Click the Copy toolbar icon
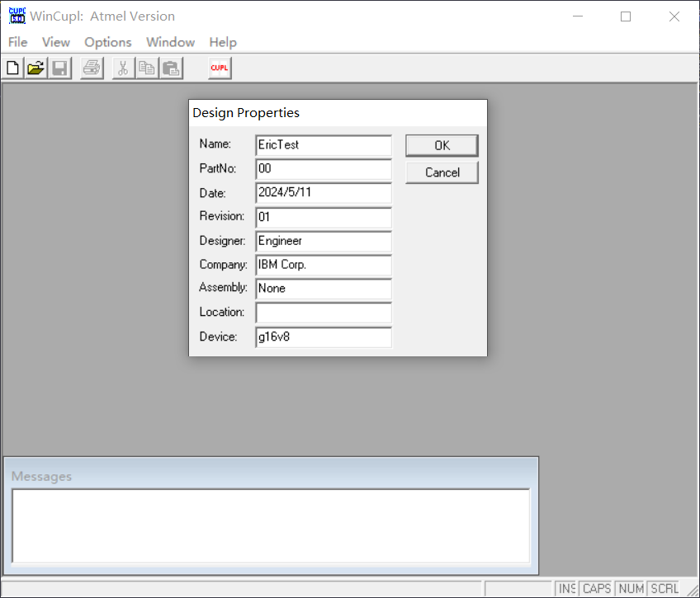This screenshot has width=700, height=598. (147, 68)
